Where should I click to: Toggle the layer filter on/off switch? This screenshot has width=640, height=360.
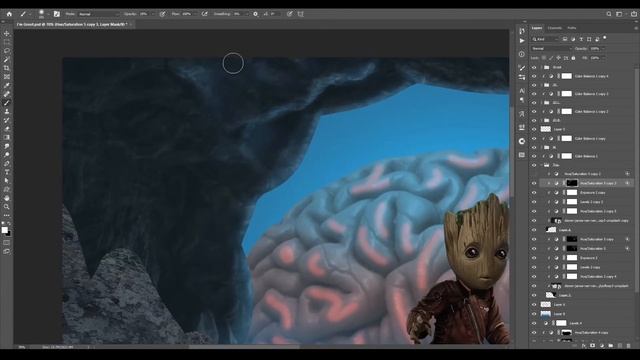pos(604,38)
